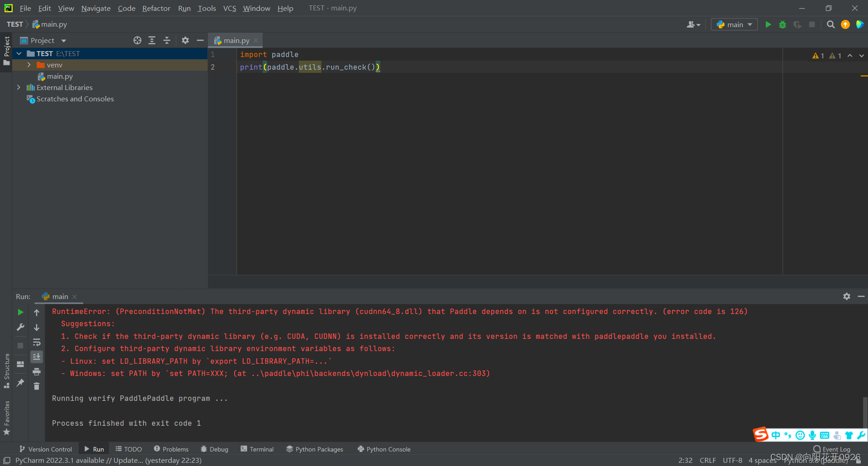868x466 pixels.
Task: Run main with coverage icon
Action: point(797,24)
